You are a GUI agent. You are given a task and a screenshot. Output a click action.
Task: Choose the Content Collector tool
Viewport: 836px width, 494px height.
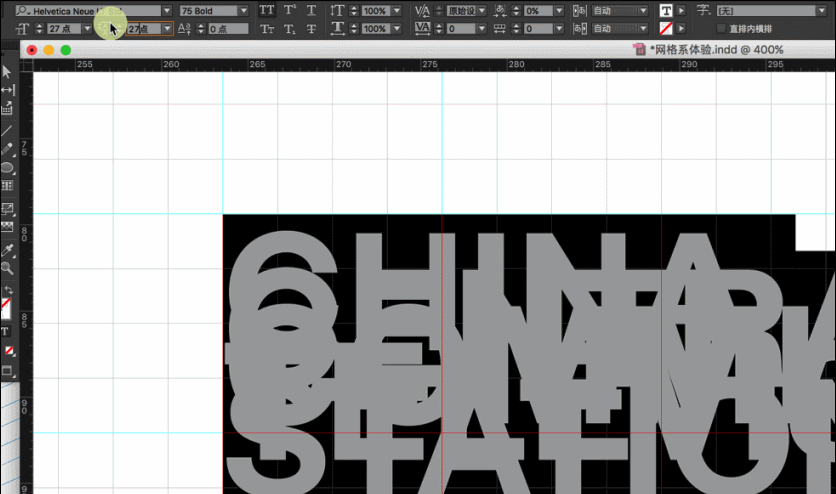tap(7, 109)
